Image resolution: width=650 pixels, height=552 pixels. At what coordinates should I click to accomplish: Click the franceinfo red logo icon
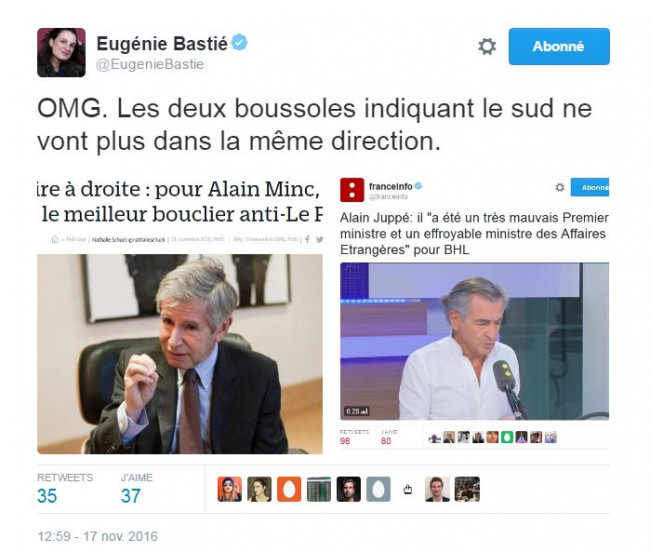coord(352,190)
